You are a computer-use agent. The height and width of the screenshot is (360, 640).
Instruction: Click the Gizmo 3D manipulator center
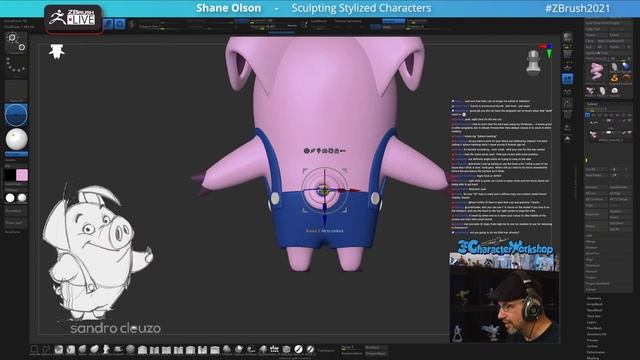coord(324,190)
